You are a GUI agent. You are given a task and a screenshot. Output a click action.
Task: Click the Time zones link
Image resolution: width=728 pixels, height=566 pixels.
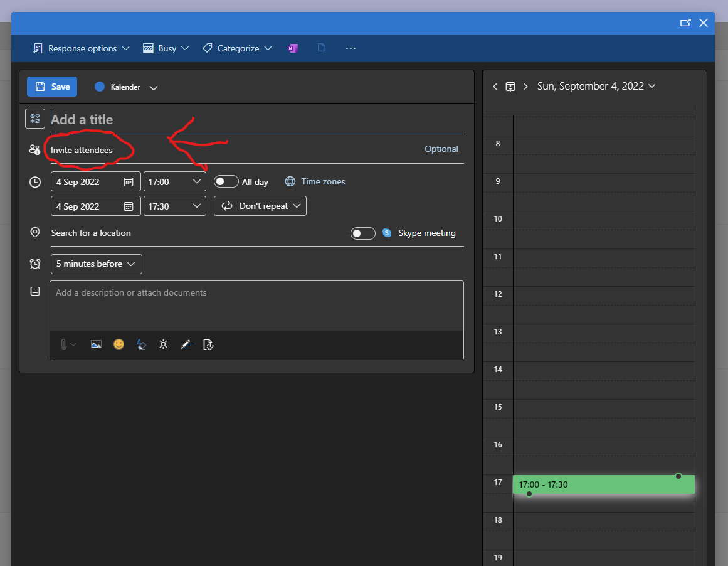[323, 182]
